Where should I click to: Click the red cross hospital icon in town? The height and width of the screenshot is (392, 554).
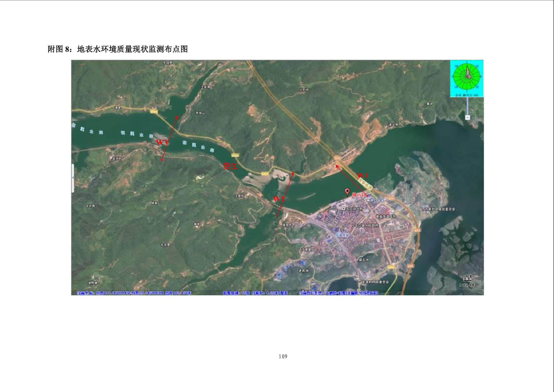(x=373, y=216)
